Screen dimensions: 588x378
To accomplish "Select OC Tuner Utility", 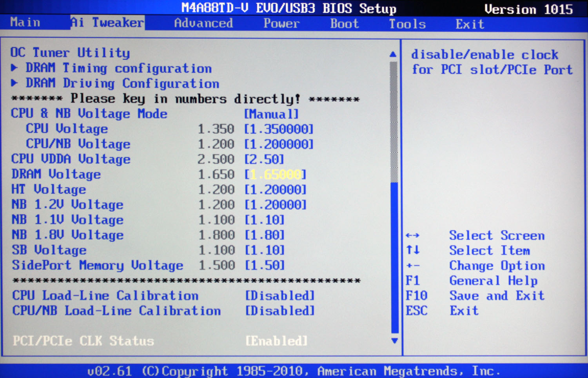I will point(70,52).
